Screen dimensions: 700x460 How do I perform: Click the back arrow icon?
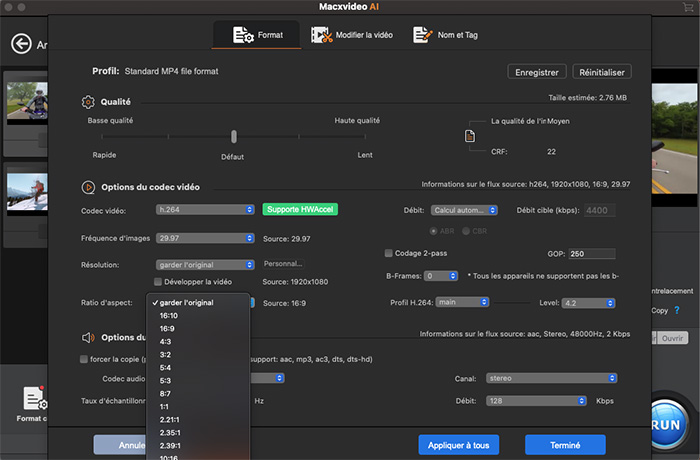[21, 44]
